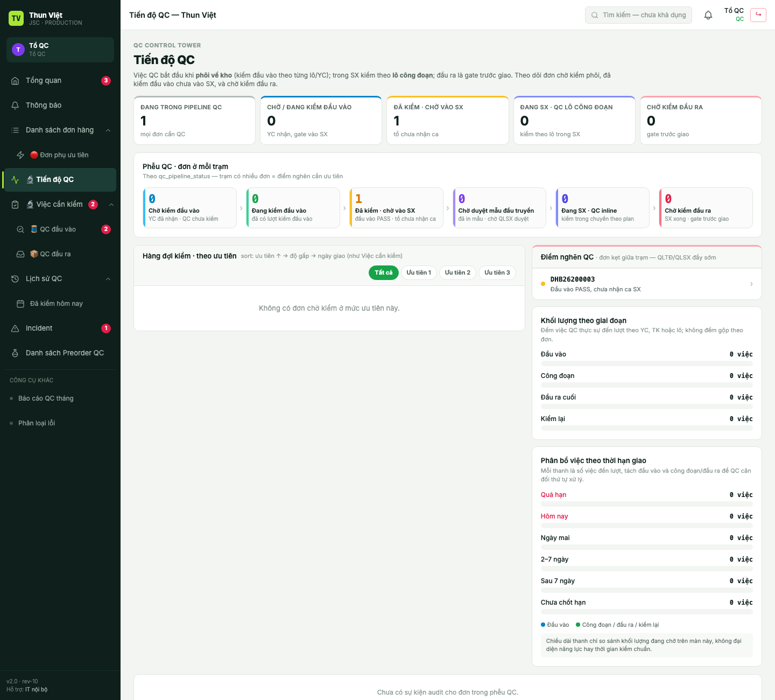Click the Đầu vào workload progress bar
This screenshot has height=700, width=775.
pos(646,363)
